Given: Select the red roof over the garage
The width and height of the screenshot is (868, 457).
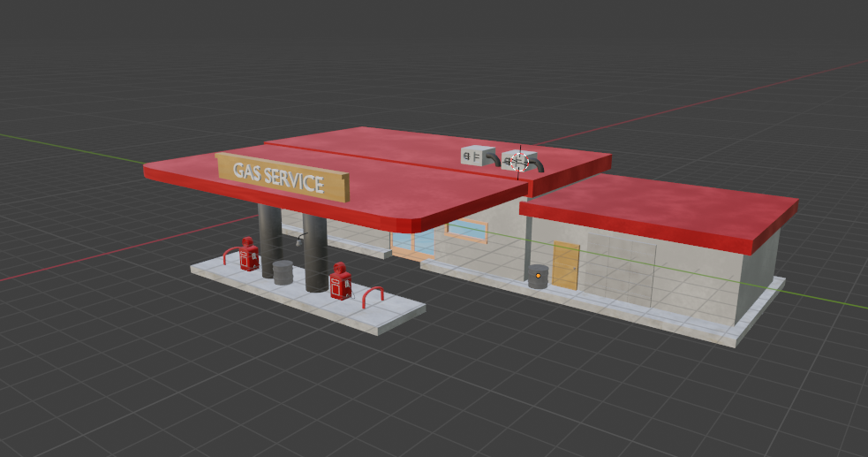Looking at the screenshot, I should (659, 213).
